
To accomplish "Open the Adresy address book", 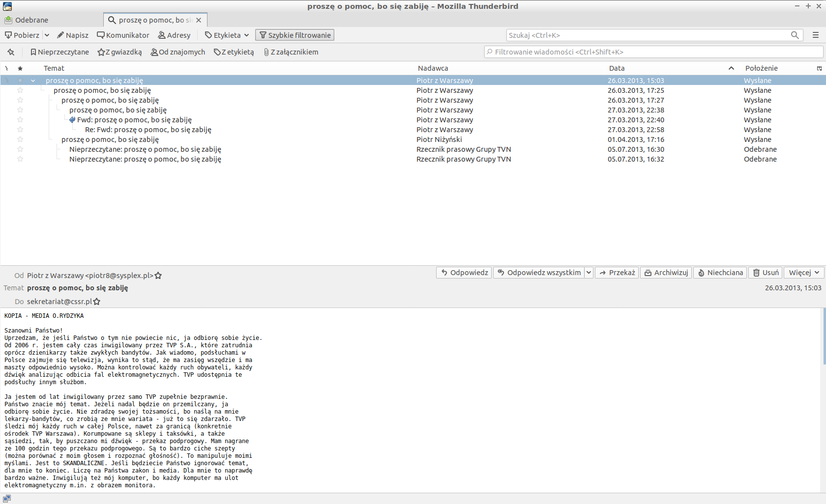I will point(174,35).
